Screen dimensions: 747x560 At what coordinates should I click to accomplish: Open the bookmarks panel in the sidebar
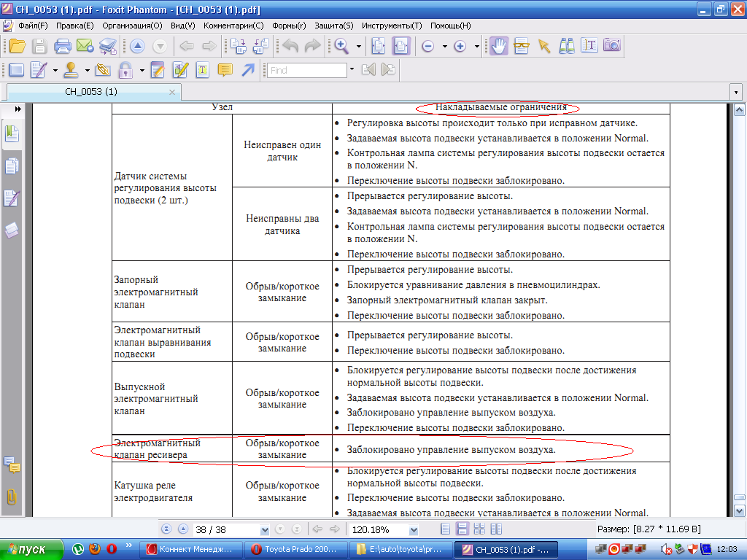point(12,135)
